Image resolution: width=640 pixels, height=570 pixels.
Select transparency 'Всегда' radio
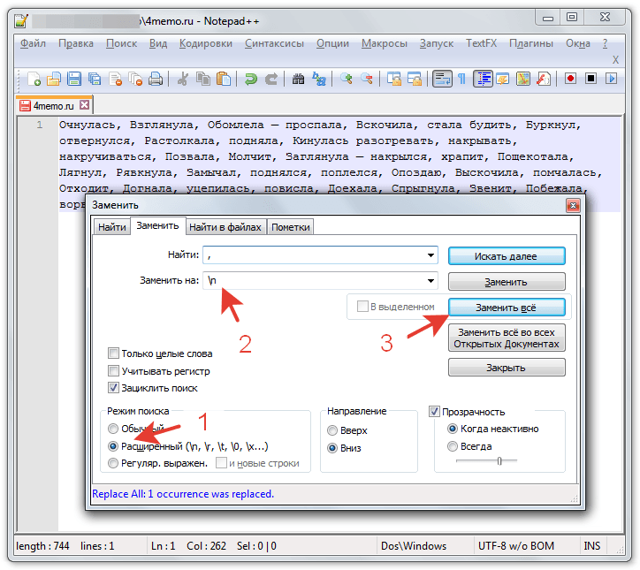point(452,446)
